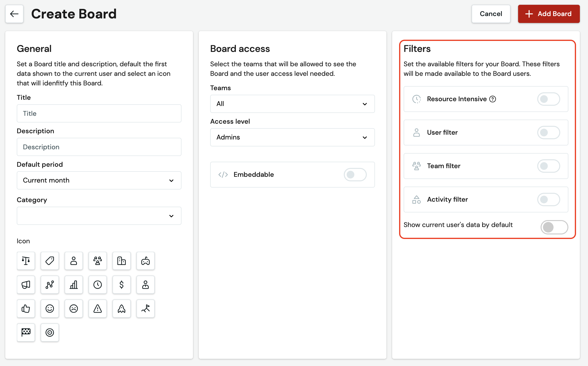Choose the price tag board icon
The width and height of the screenshot is (588, 366).
[50, 261]
